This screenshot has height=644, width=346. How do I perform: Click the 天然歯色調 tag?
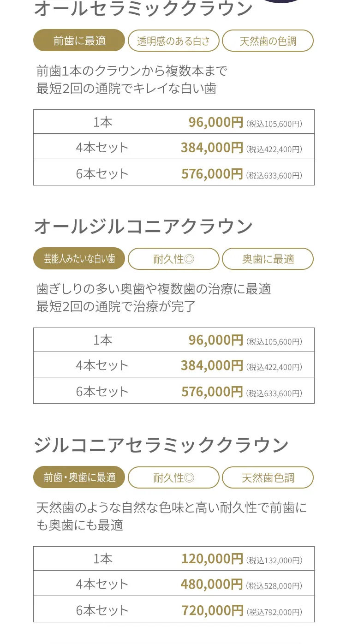pyautogui.click(x=268, y=477)
